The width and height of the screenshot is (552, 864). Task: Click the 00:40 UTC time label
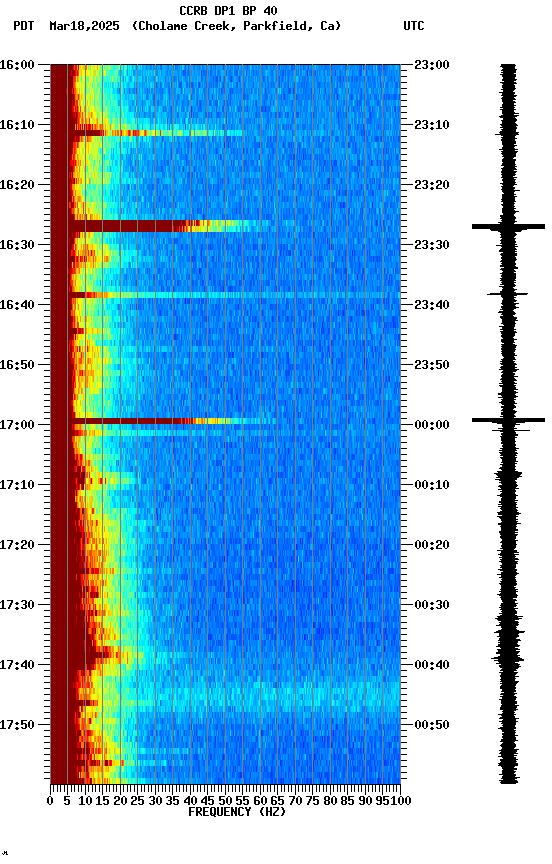point(432,665)
